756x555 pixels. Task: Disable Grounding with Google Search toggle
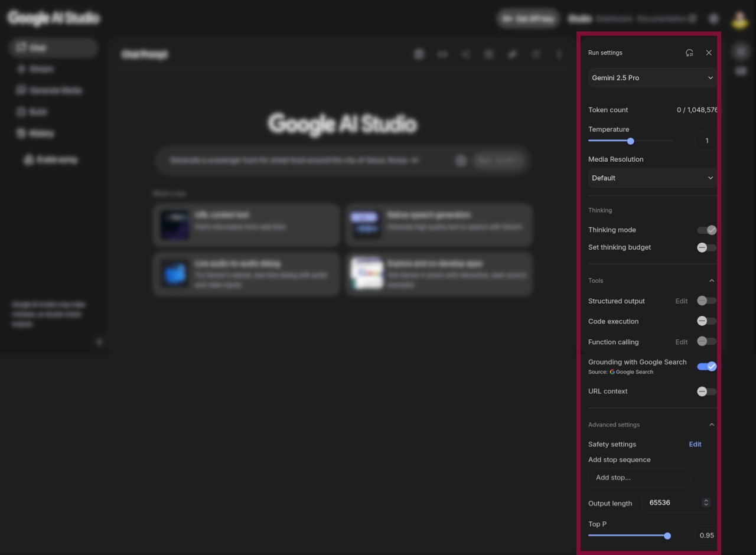pyautogui.click(x=706, y=367)
